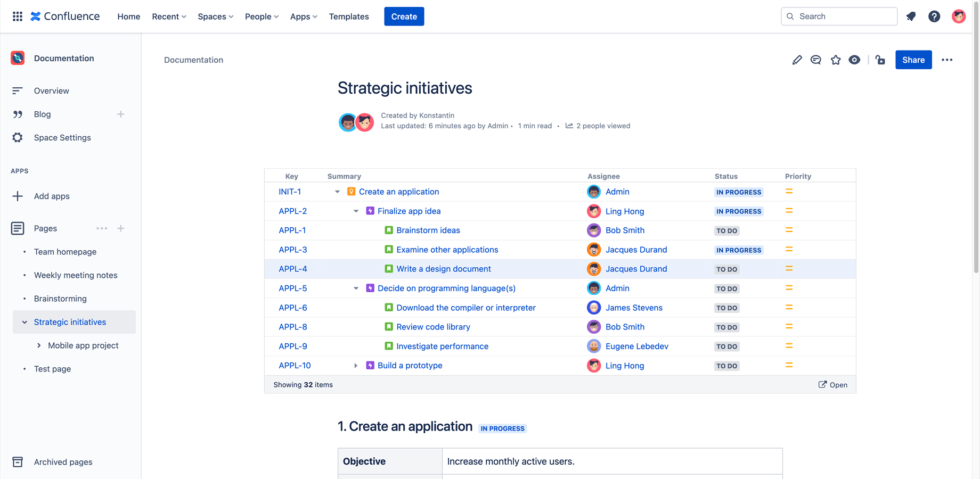Click the pencil edit page icon
Viewport: 980px width, 479px height.
797,60
